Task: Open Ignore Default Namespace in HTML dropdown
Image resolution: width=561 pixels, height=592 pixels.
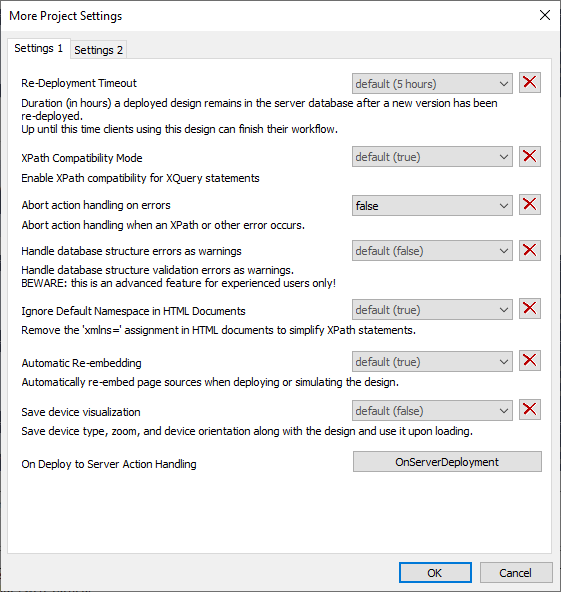Action: pyautogui.click(x=432, y=310)
